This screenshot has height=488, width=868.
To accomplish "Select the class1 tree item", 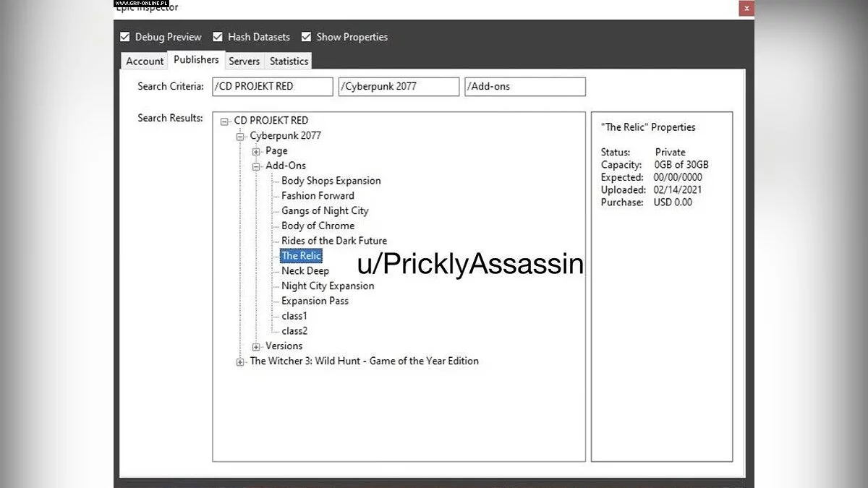I will (x=294, y=316).
